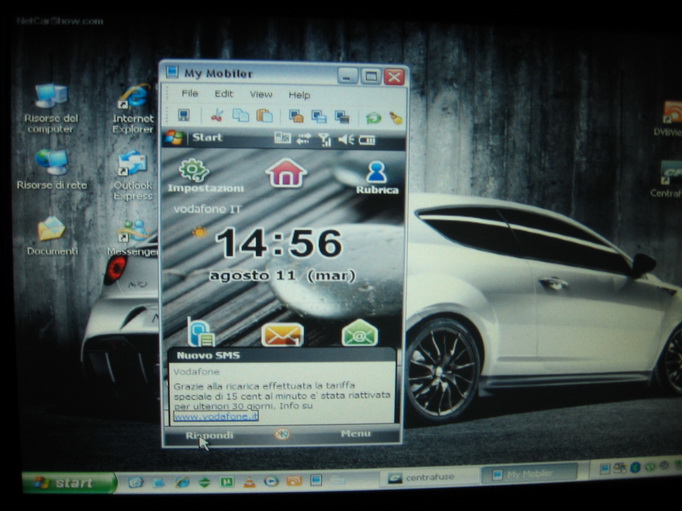Launch Internet Explorer from quick launch
The image size is (682, 511).
tap(182, 482)
